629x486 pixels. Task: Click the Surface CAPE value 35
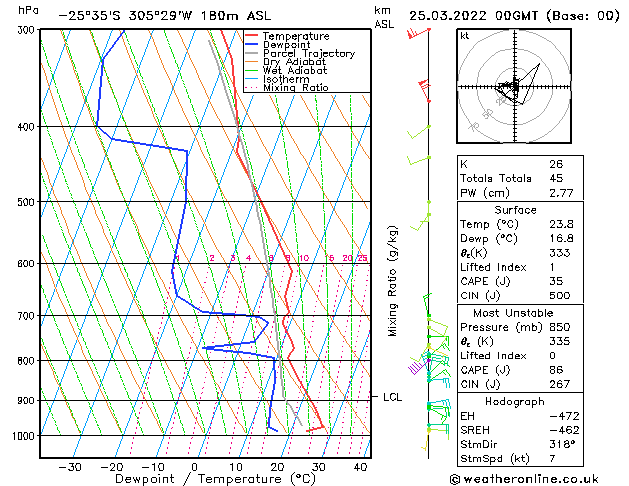tap(556, 281)
